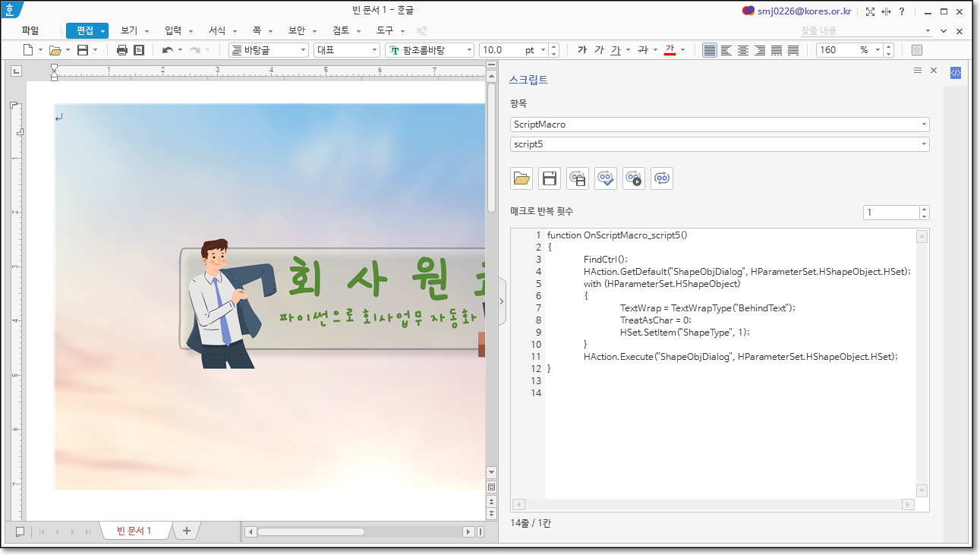Click the macro syntax check icon

606,178
